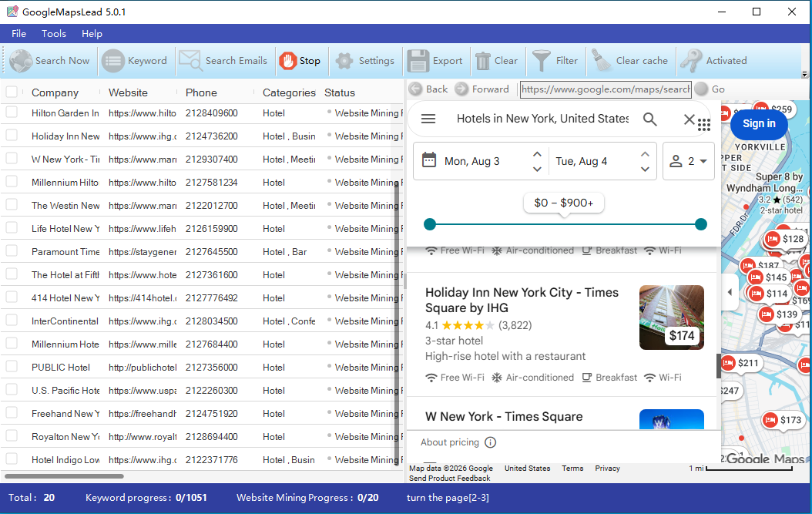Go Back in embedded browser
812x514 pixels.
tap(428, 89)
